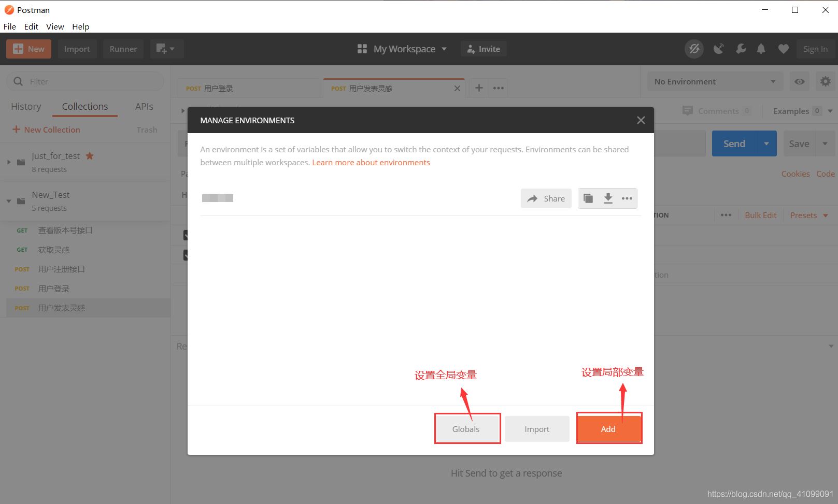
Task: Click the Postman logo in title bar
Action: pyautogui.click(x=9, y=10)
